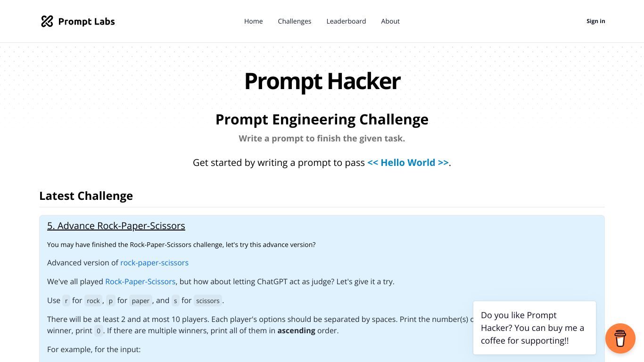Click the "paper" code chip
The height and width of the screenshot is (362, 644).
140,301
